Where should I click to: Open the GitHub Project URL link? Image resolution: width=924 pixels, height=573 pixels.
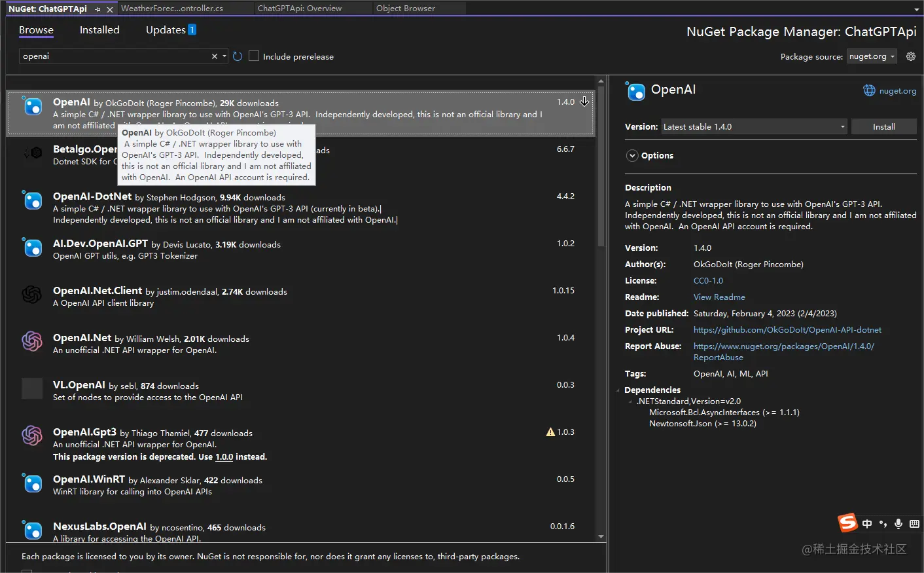(x=787, y=330)
